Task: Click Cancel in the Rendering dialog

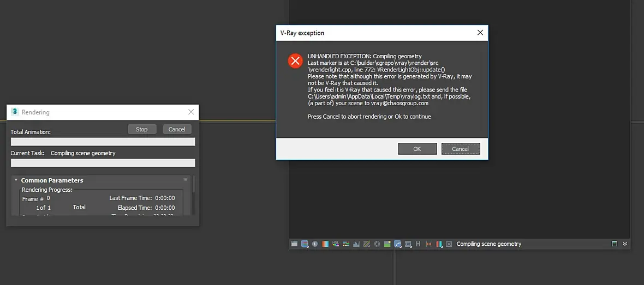Action: (x=177, y=129)
